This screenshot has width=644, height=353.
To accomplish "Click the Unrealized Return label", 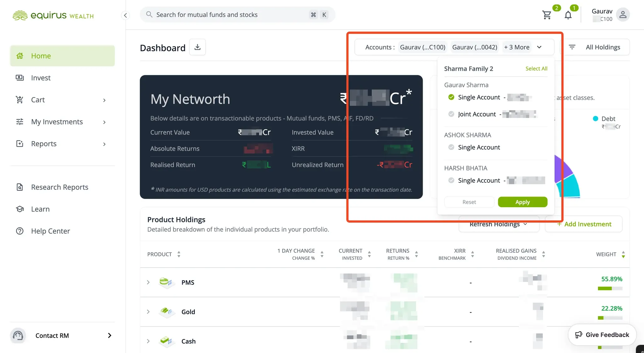I will click(x=318, y=165).
